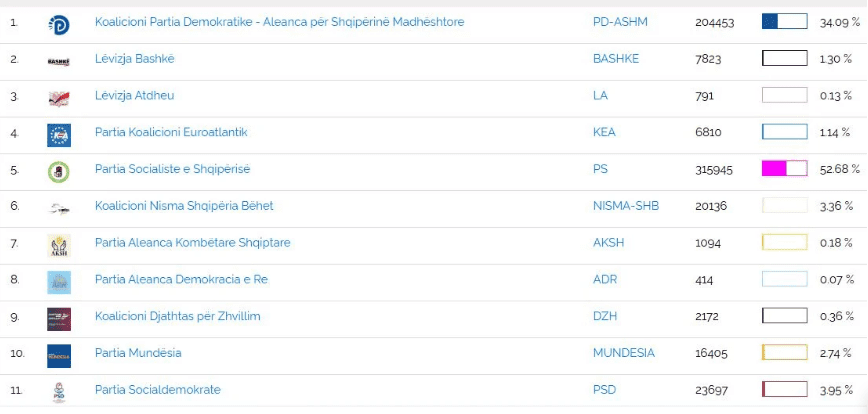Click the ADR party logo

[59, 282]
